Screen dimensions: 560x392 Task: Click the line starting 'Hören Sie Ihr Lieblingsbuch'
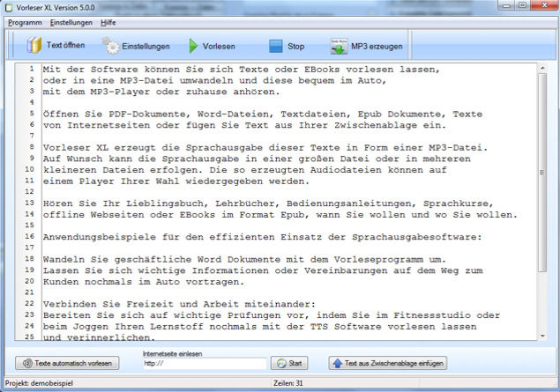[x=268, y=203]
